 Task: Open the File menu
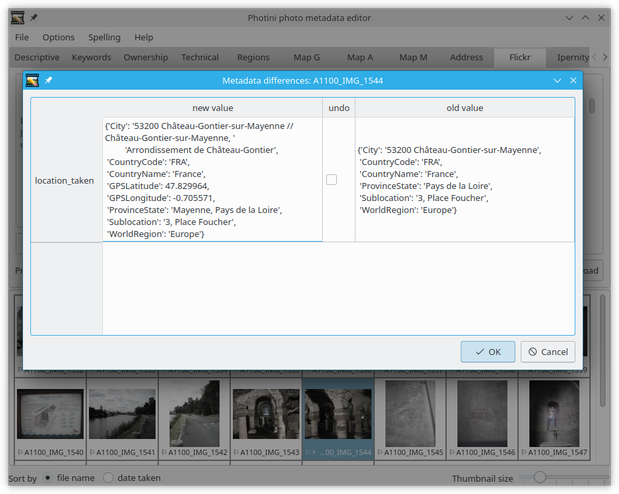click(x=22, y=38)
